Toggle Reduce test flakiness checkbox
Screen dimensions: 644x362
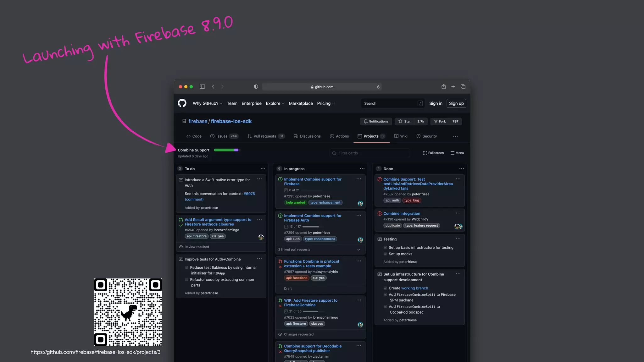click(187, 268)
